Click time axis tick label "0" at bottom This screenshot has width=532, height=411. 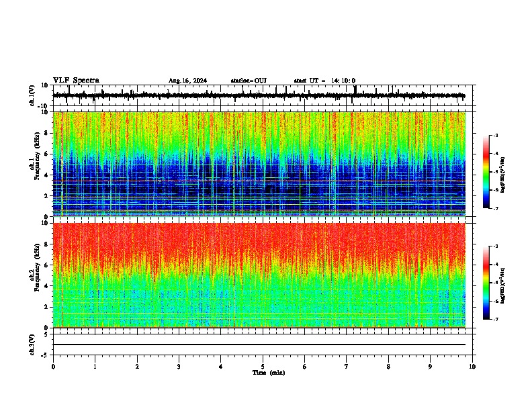tap(53, 367)
